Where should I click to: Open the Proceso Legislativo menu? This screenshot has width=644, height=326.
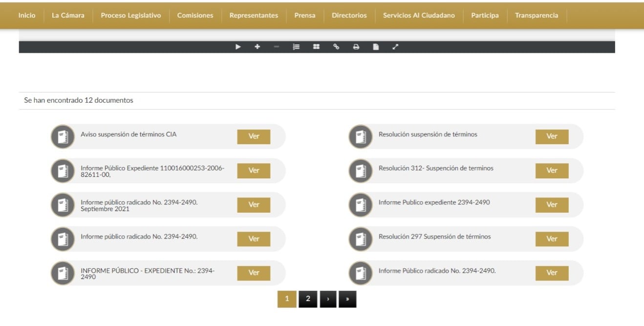tap(130, 15)
